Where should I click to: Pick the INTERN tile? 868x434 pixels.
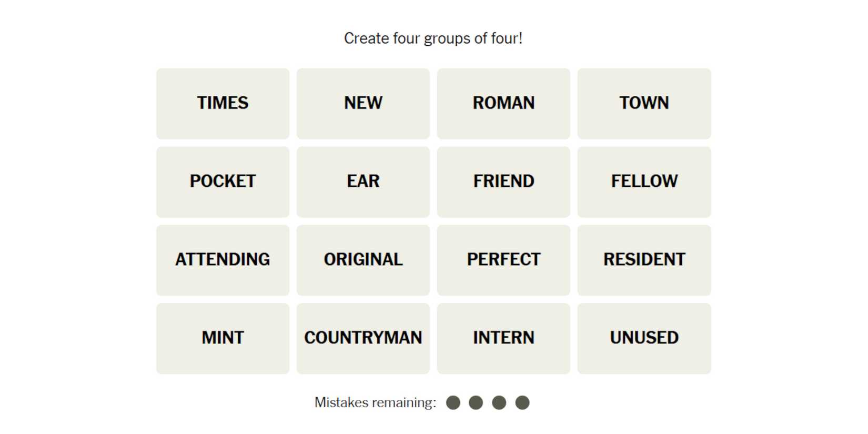click(x=503, y=338)
